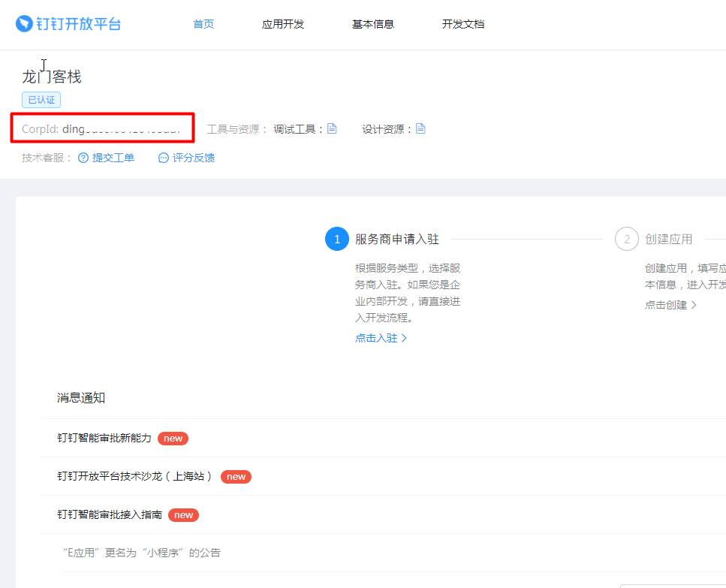Click the new badge beside 钉钉智能审批接入指南
Screen dimensions: 726x588
[183, 515]
